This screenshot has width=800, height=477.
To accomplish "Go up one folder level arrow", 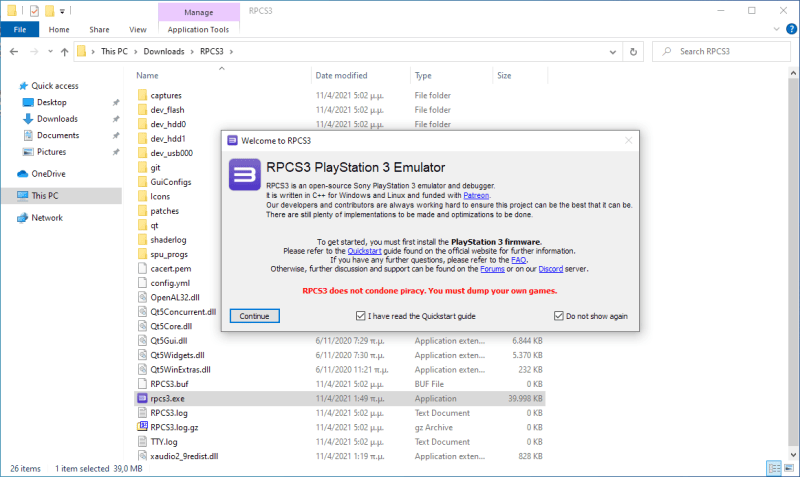I will [64, 52].
